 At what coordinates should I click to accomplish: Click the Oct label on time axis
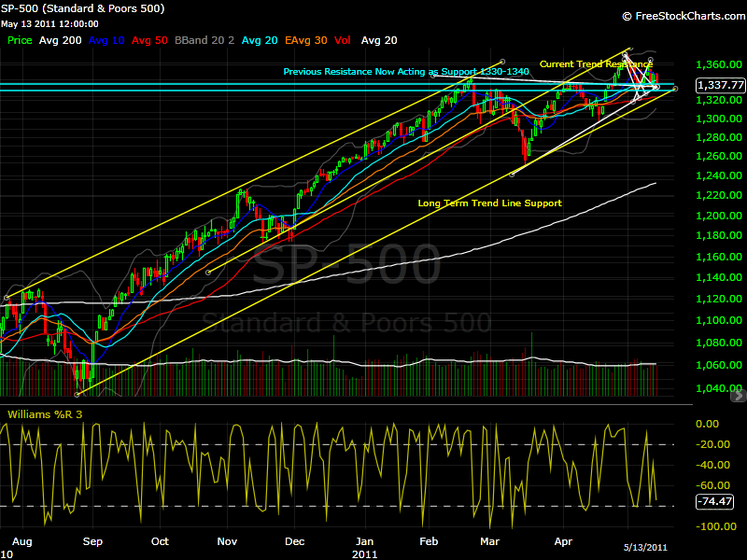tap(160, 541)
